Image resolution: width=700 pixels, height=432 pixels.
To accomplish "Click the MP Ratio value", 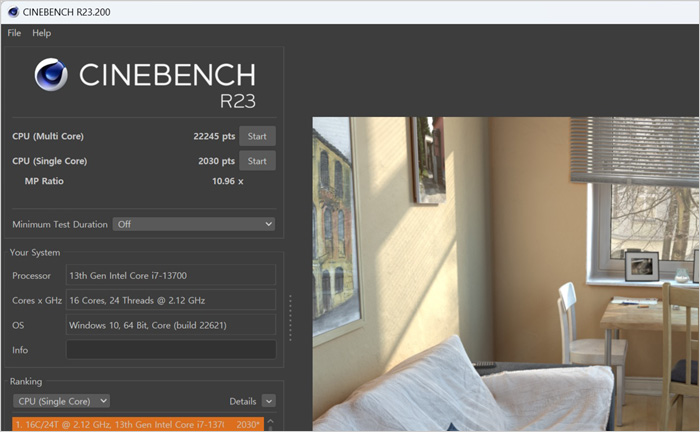I will (x=227, y=181).
